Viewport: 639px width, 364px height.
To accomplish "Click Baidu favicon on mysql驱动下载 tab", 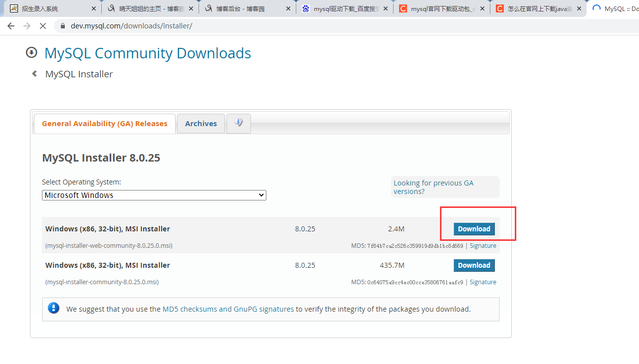I will click(306, 8).
